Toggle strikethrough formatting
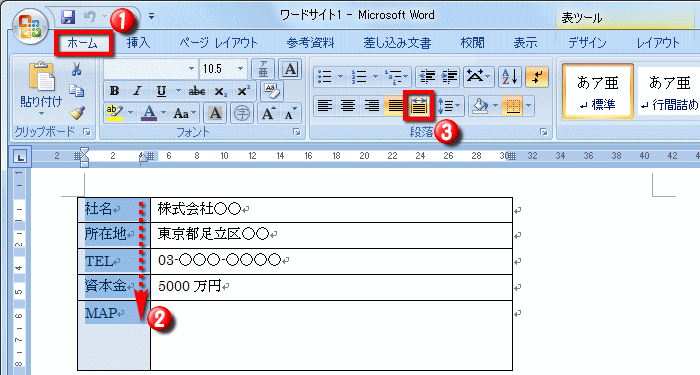Viewport: 700px width, 375px height. pos(196,91)
